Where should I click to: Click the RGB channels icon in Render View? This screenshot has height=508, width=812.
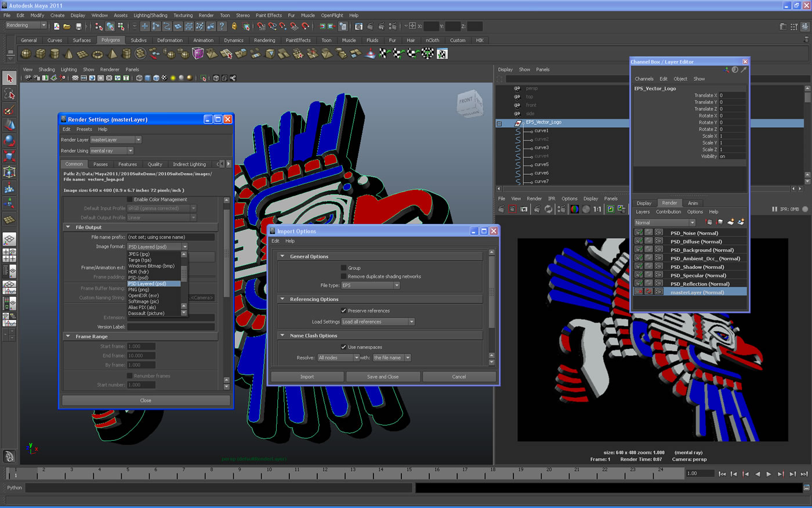[575, 209]
